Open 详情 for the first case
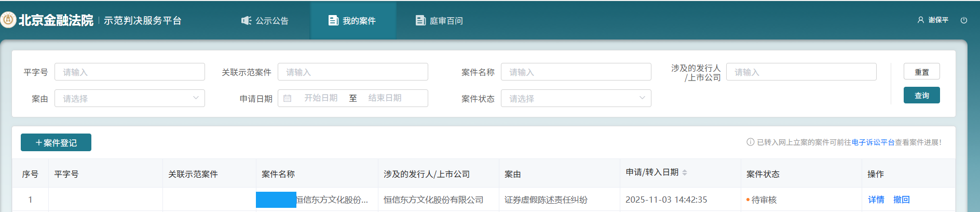980x212 pixels. [x=876, y=200]
